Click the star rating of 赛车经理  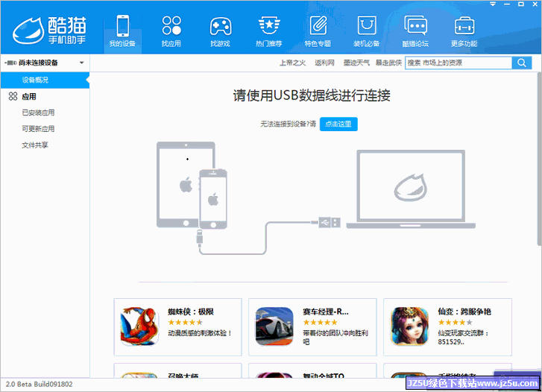point(320,323)
